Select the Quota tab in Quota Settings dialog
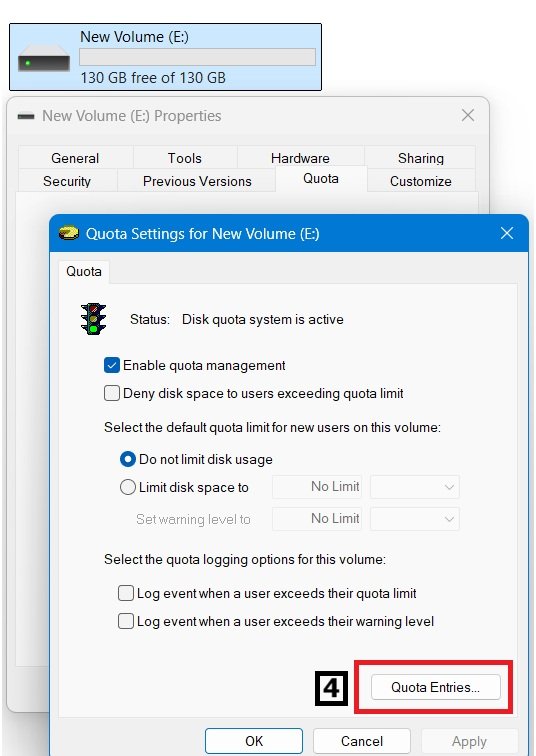The image size is (536, 756). [84, 271]
